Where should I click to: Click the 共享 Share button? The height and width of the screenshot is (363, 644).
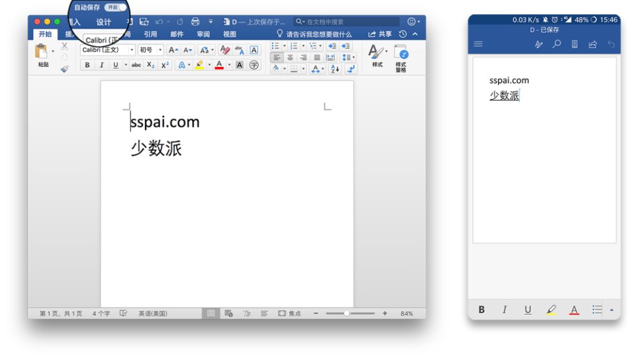pyautogui.click(x=380, y=34)
